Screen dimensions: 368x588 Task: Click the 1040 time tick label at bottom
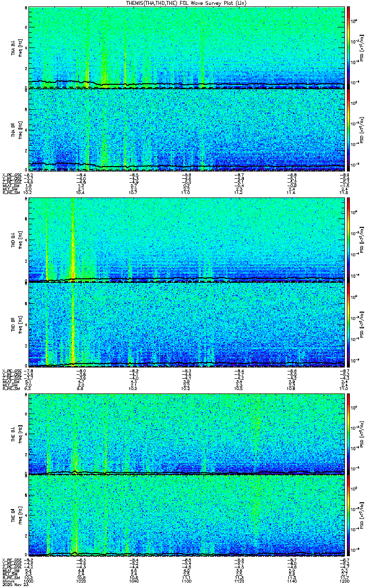coord(133,581)
